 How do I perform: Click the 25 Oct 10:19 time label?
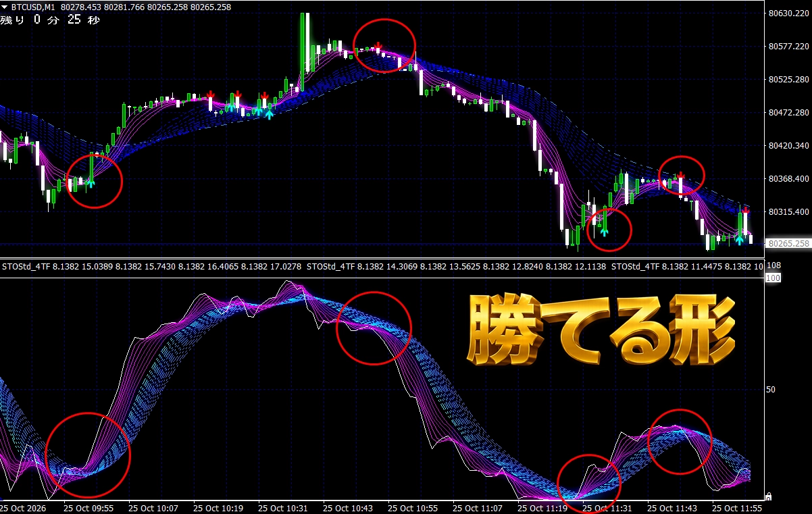[x=218, y=507]
